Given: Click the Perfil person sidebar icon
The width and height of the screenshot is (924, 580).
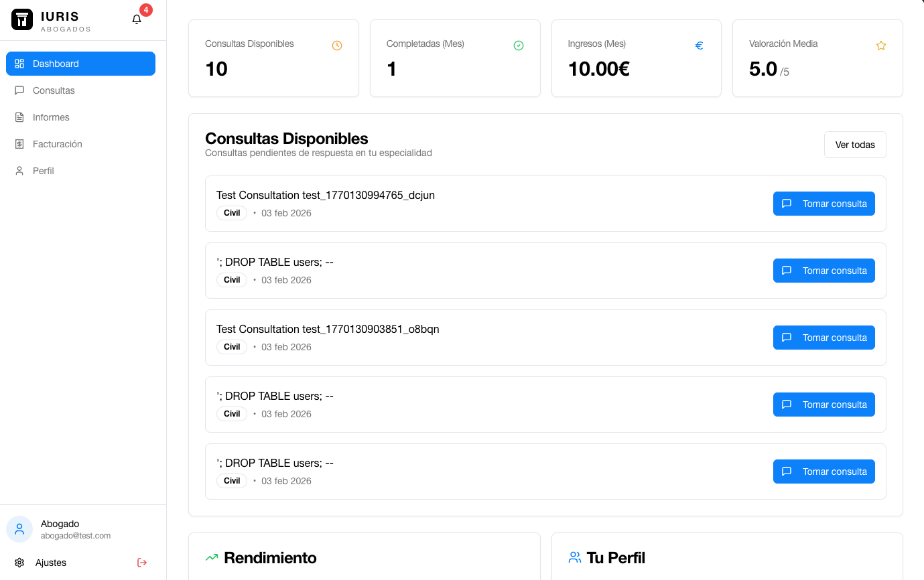Looking at the screenshot, I should tap(19, 171).
